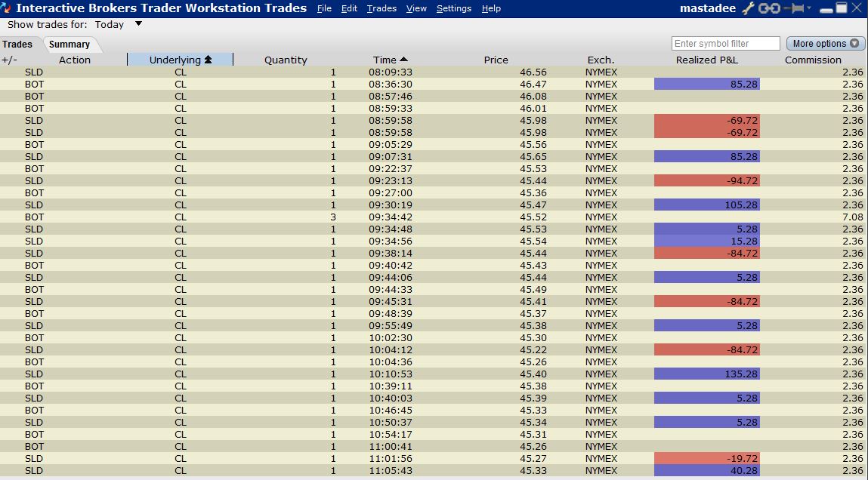This screenshot has height=480, width=868.
Task: Open the Edit menu
Action: pos(349,8)
